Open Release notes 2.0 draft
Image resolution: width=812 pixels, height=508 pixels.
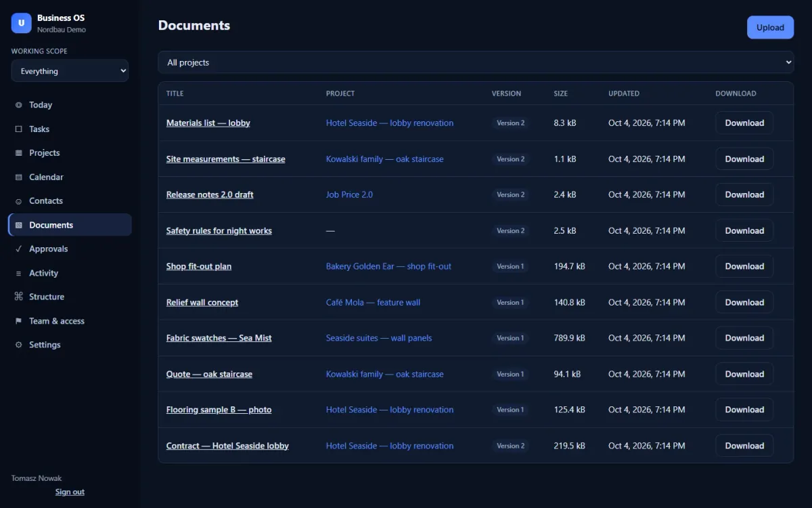click(210, 194)
